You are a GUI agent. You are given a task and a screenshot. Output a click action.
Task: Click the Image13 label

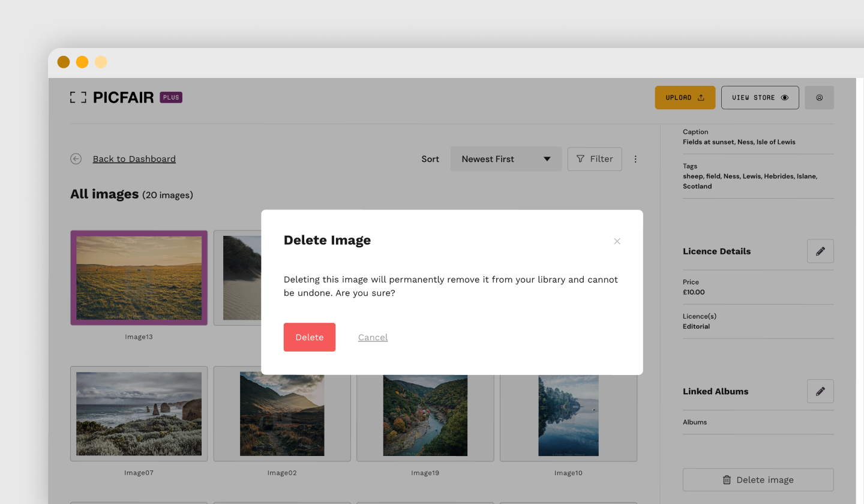pos(139,337)
